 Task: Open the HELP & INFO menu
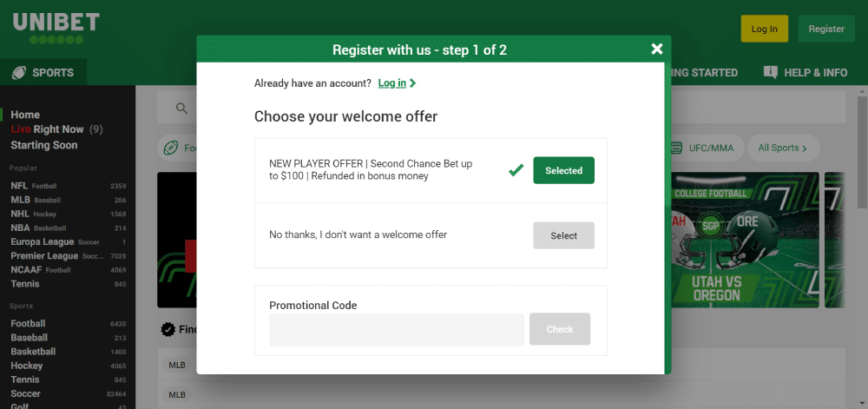tap(806, 72)
